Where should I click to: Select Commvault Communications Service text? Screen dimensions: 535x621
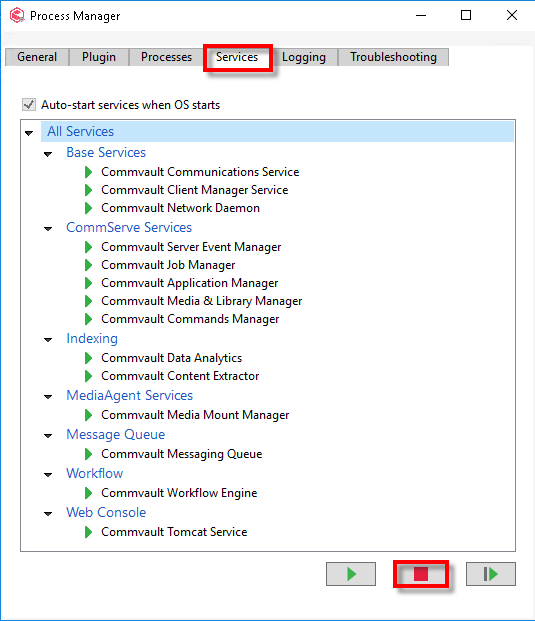[x=200, y=172]
